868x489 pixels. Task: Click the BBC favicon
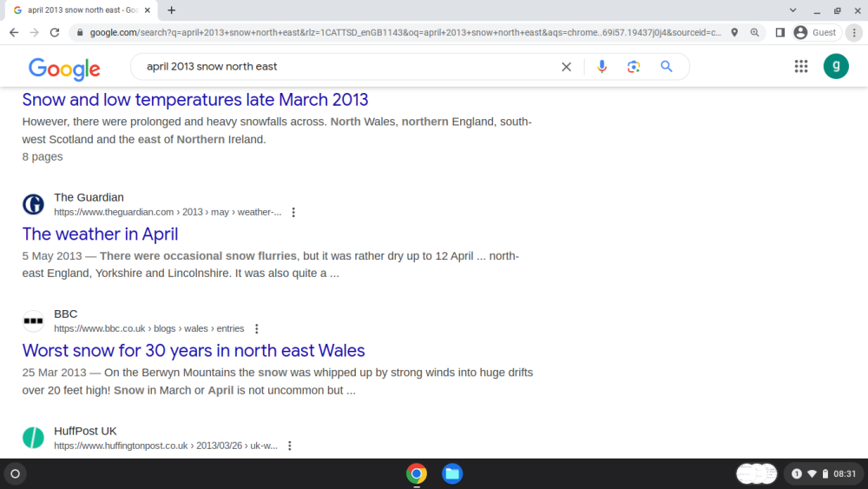(x=33, y=320)
